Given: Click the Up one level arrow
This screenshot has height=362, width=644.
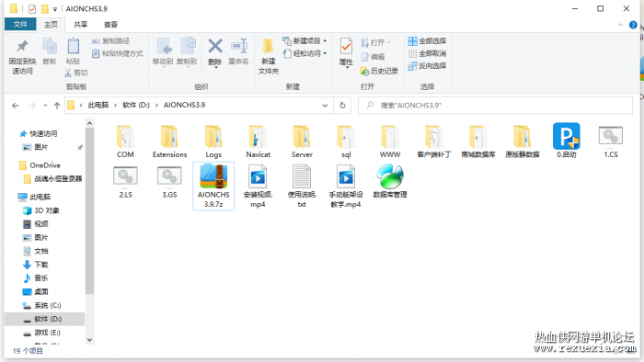Looking at the screenshot, I should click(x=57, y=106).
